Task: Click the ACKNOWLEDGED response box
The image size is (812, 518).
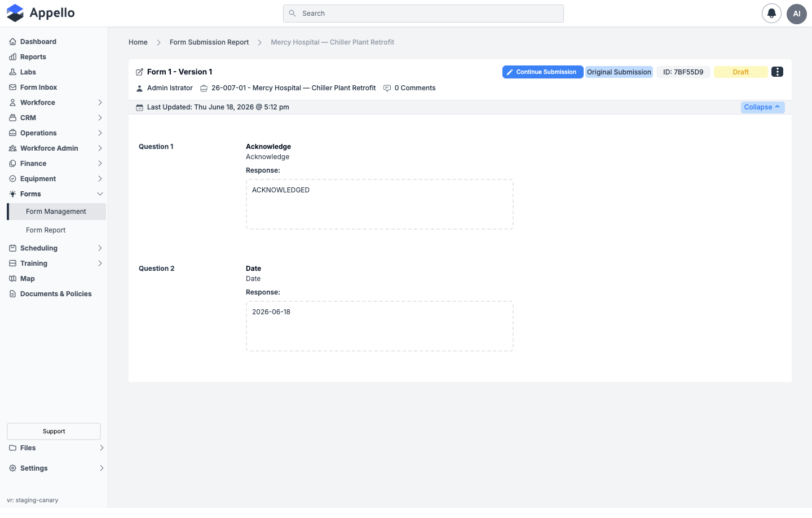Action: tap(379, 204)
